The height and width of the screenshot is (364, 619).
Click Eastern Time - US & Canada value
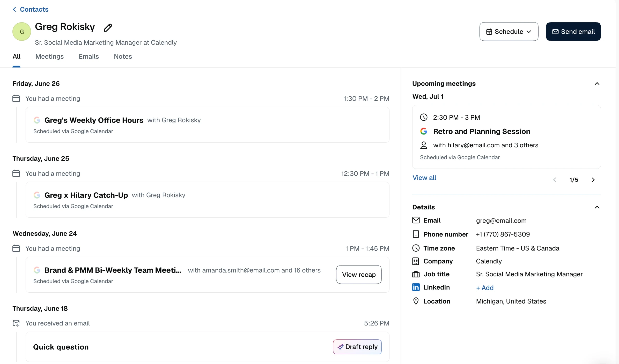(x=518, y=248)
